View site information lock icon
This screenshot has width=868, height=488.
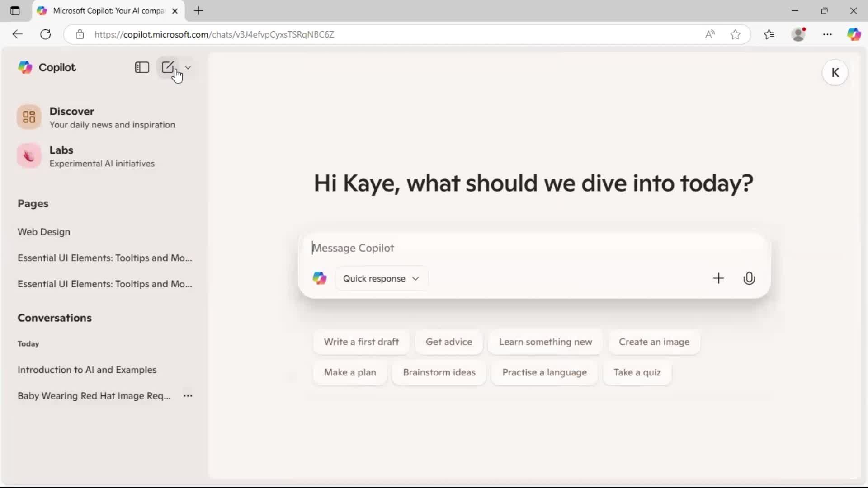[80, 34]
